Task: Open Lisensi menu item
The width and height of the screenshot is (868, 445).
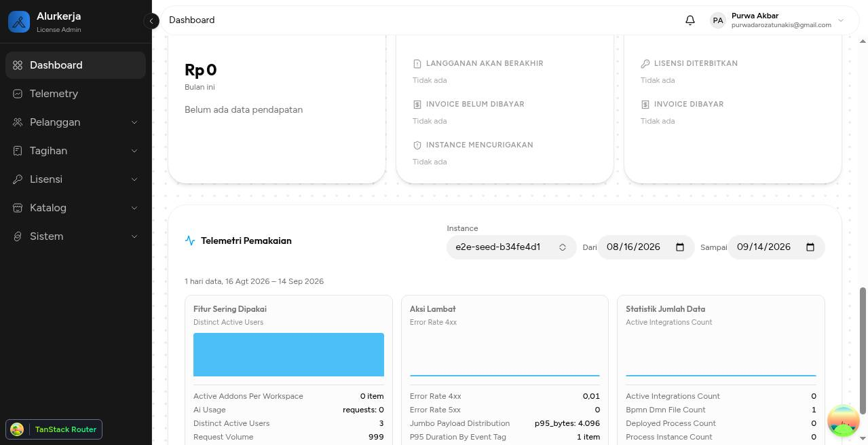Action: coord(75,179)
